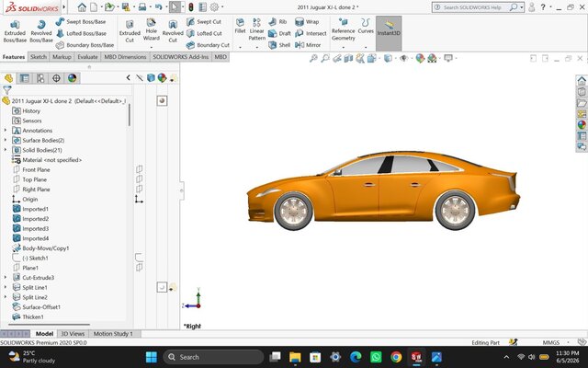Viewport: 588px width, 368px height.
Task: Click the Search SOLIDWORKS Help field
Action: coord(473,7)
